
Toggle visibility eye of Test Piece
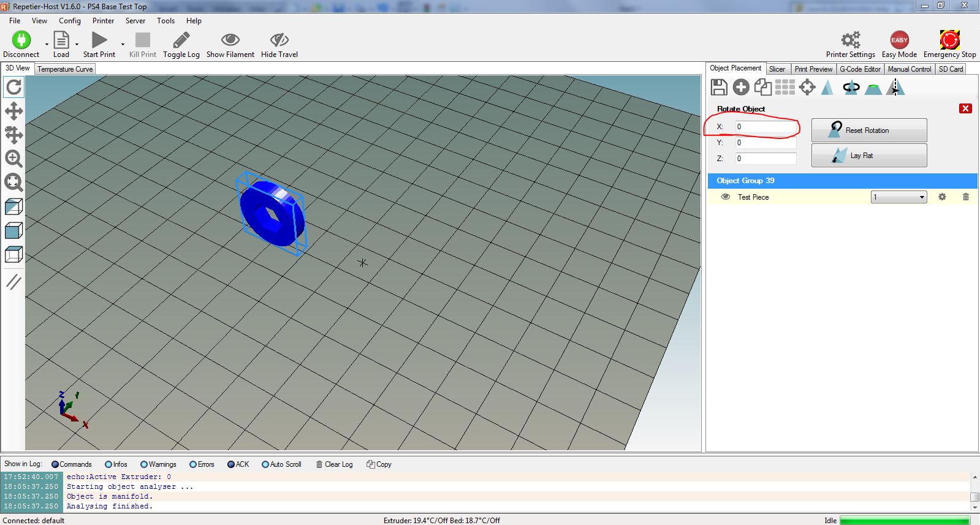[726, 197]
